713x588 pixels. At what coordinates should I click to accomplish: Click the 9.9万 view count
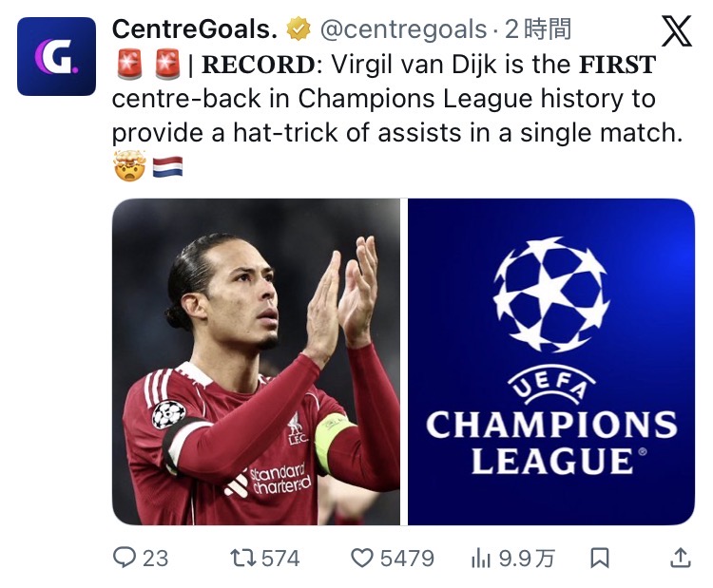click(525, 558)
